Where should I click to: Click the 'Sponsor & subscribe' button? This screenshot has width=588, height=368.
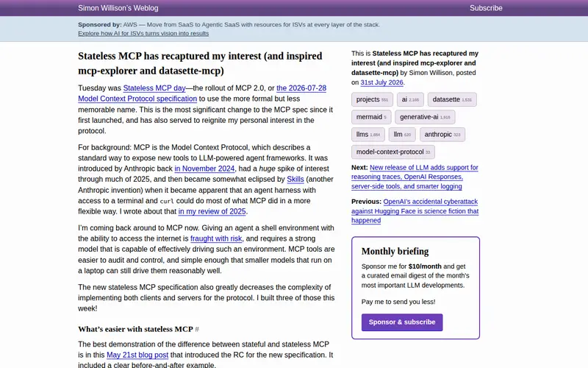coord(402,322)
